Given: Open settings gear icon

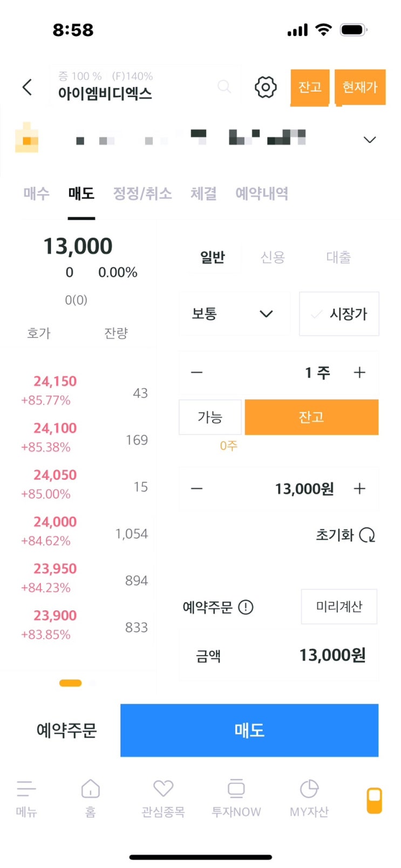Looking at the screenshot, I should [266, 87].
